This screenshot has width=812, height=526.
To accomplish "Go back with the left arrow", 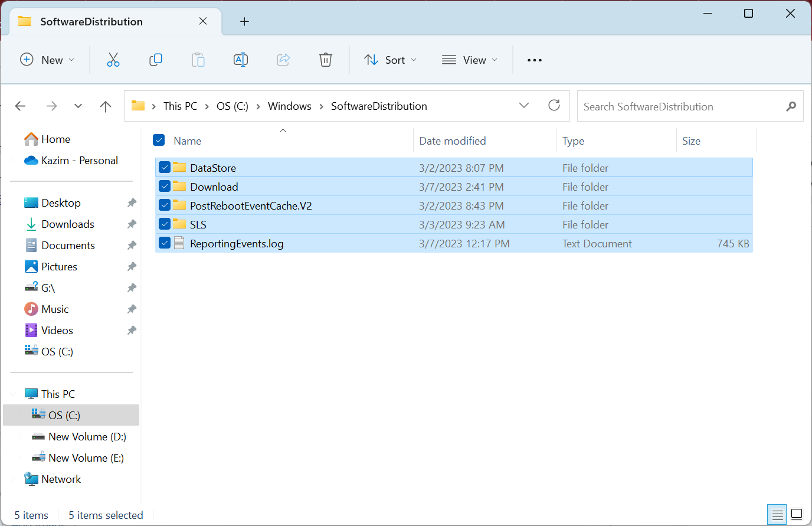I will coord(21,106).
